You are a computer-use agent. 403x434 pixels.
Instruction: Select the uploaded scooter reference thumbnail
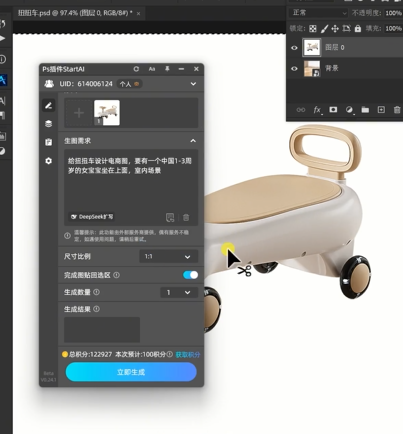pyautogui.click(x=107, y=113)
